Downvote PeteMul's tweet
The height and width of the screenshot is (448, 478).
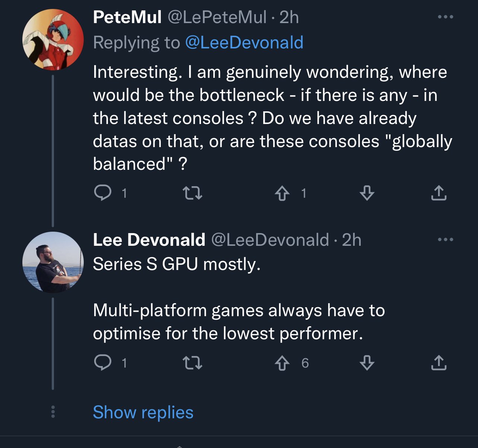click(367, 193)
